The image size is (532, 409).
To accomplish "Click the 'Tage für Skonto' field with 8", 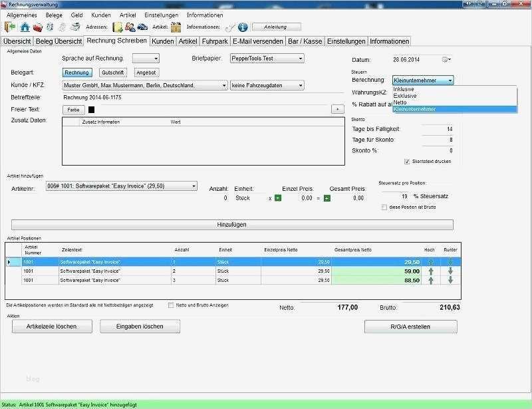I will (438, 140).
